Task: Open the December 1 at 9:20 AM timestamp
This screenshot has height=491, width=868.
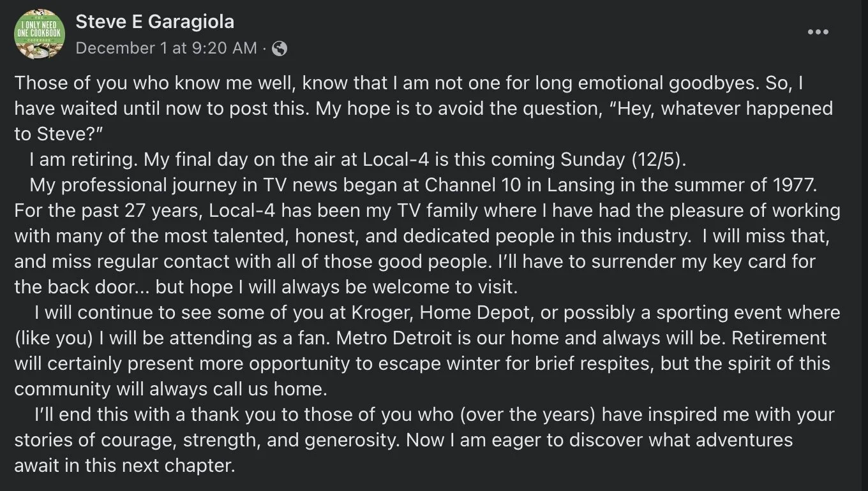Action: point(167,48)
